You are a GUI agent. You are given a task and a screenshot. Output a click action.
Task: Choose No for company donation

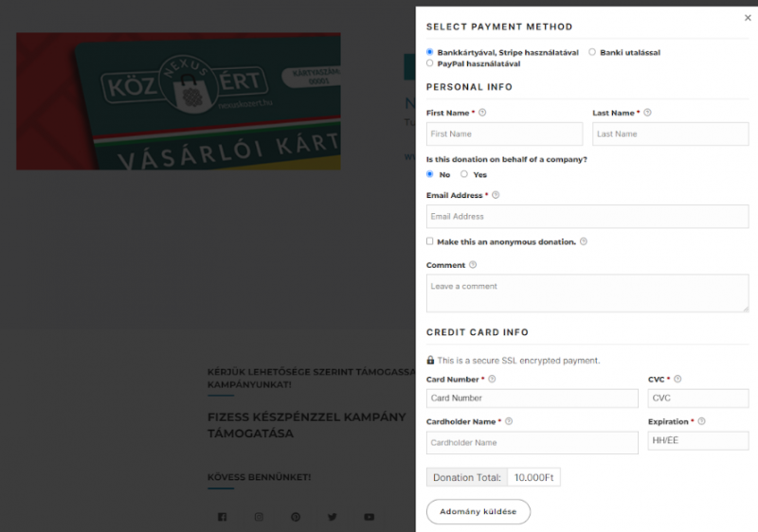tap(430, 174)
